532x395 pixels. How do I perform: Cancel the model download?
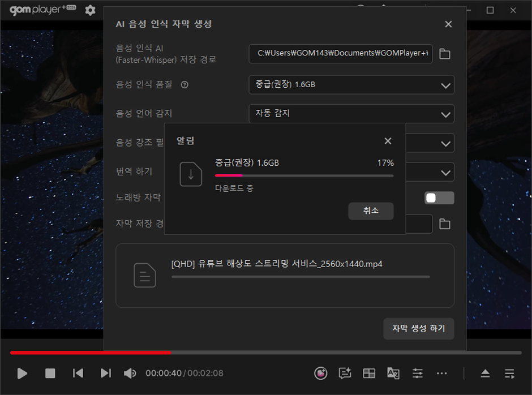coord(371,211)
